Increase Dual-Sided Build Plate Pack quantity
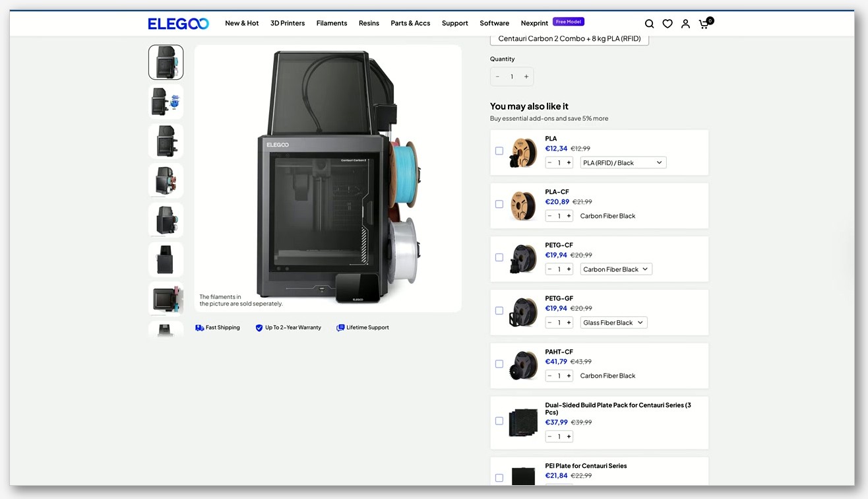The image size is (868, 499). 569,436
